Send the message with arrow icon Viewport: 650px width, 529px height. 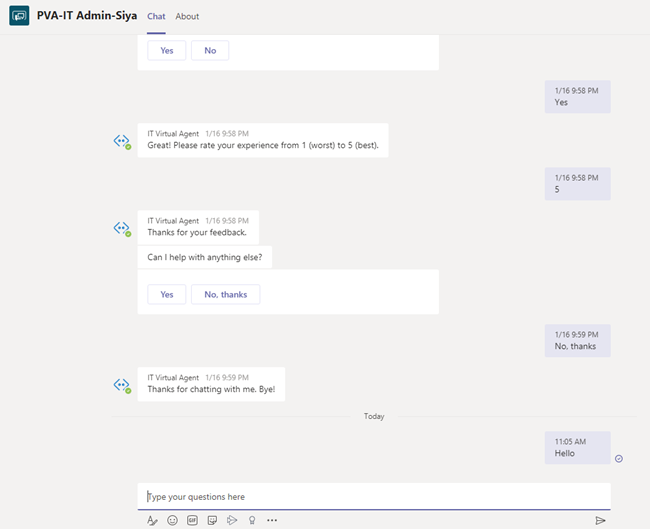(x=600, y=520)
